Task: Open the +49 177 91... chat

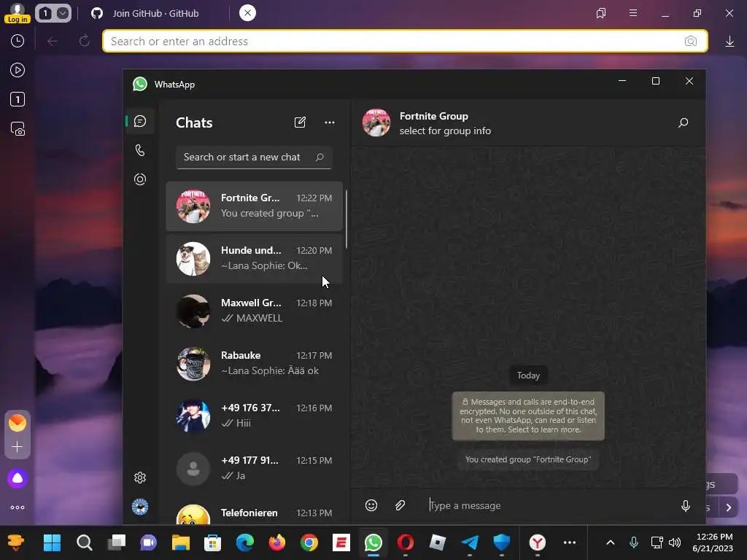Action: point(255,469)
